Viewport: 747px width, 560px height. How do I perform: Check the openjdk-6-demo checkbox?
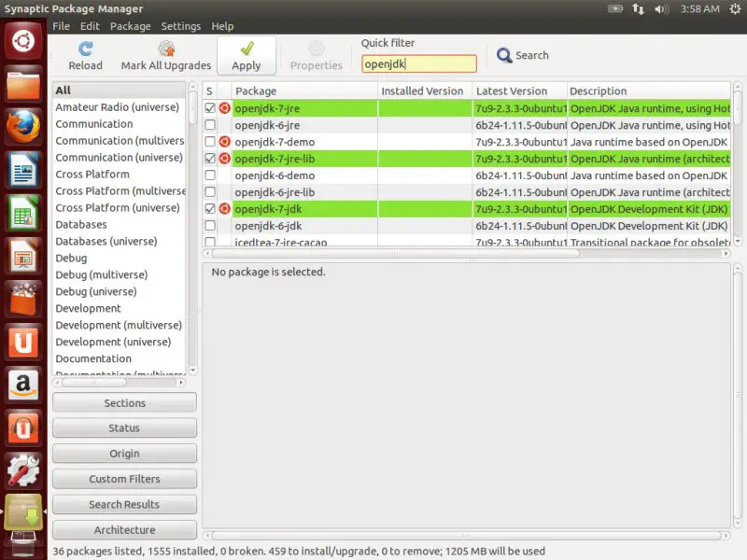point(210,175)
